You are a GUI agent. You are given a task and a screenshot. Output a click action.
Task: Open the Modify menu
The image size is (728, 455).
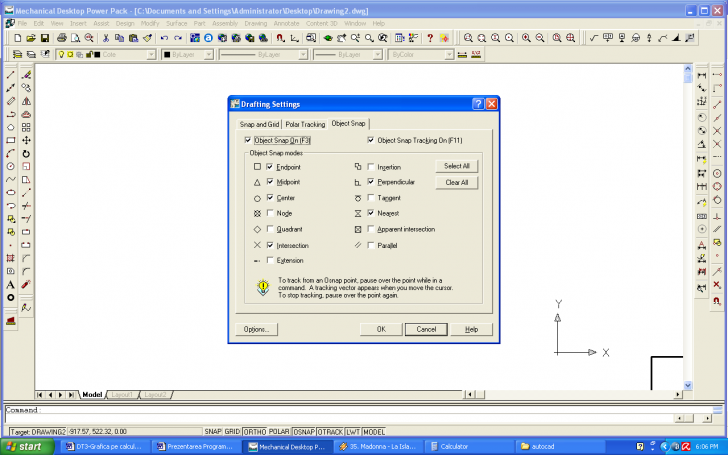[150, 23]
